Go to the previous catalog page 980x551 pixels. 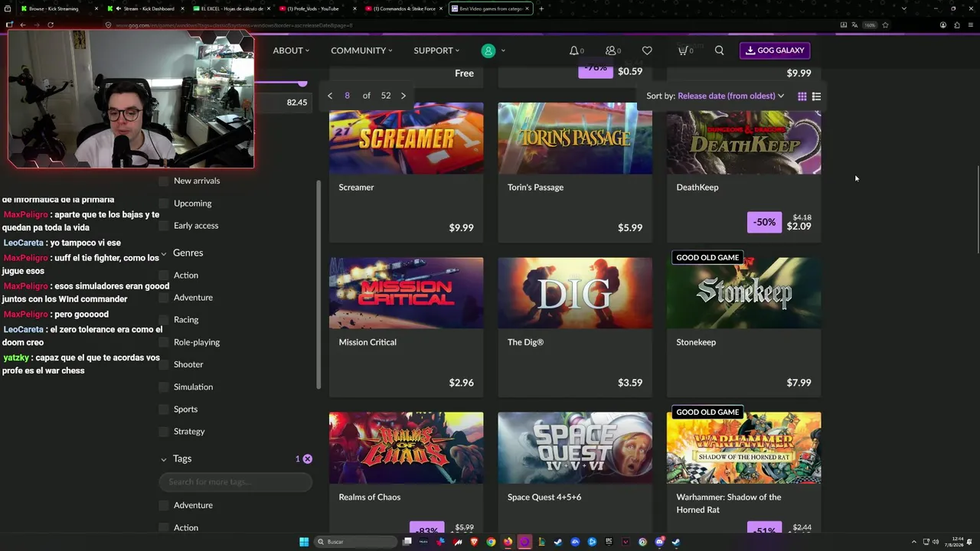330,96
